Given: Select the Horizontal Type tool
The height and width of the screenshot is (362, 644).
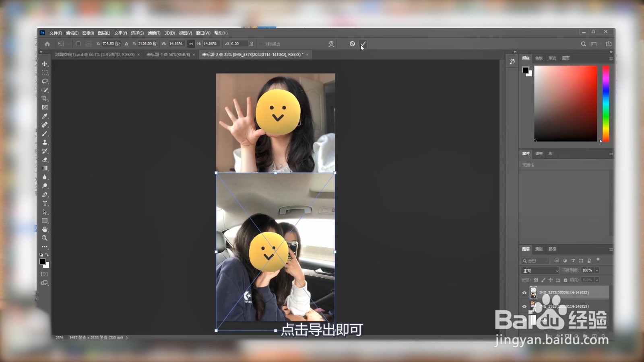Looking at the screenshot, I should [x=45, y=204].
